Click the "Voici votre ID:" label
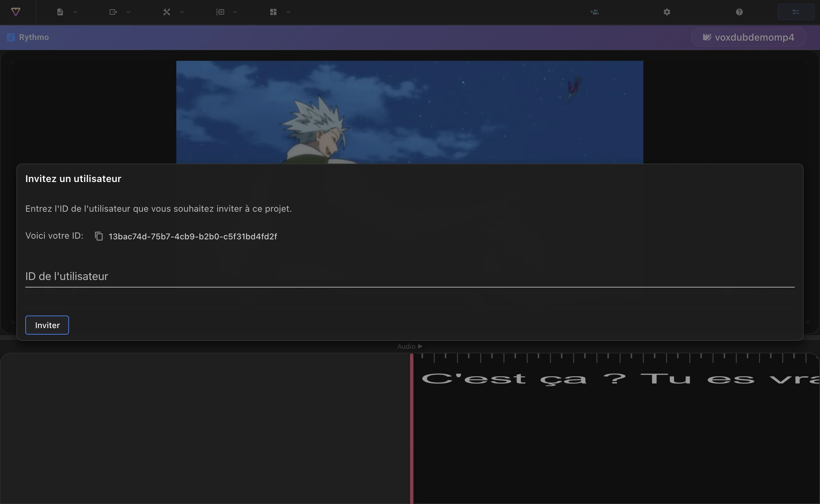This screenshot has height=504, width=820. click(54, 236)
